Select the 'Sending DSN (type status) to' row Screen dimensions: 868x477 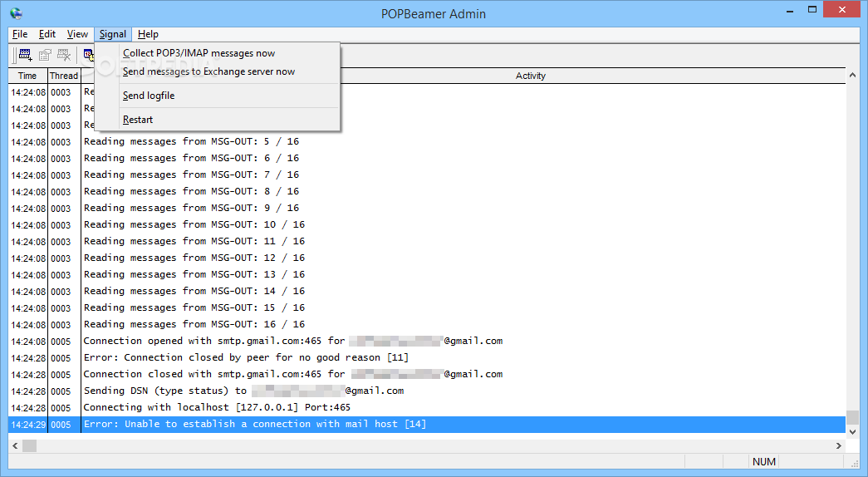click(427, 391)
